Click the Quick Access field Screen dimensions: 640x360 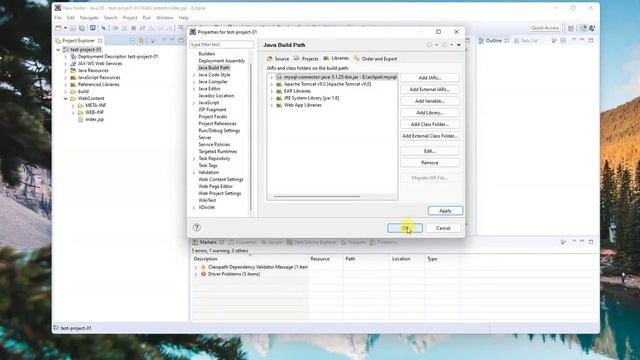pyautogui.click(x=544, y=28)
